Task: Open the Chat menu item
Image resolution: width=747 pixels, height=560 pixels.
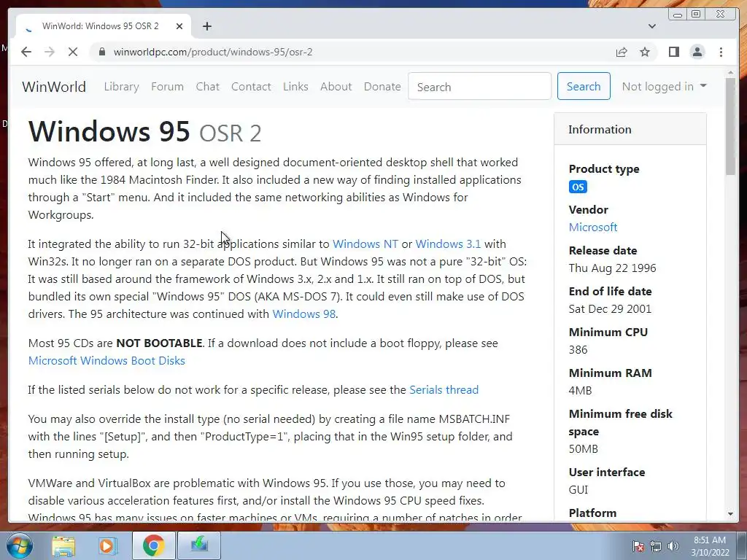Action: pos(208,87)
